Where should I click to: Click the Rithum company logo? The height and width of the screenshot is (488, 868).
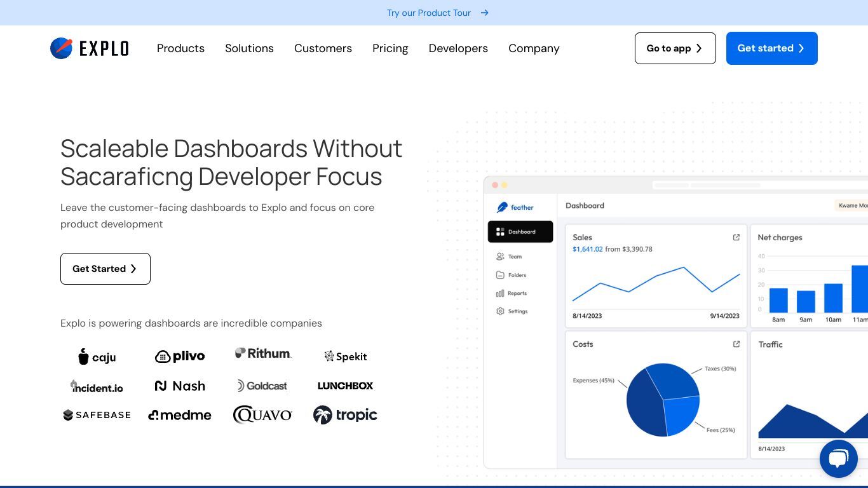263,353
